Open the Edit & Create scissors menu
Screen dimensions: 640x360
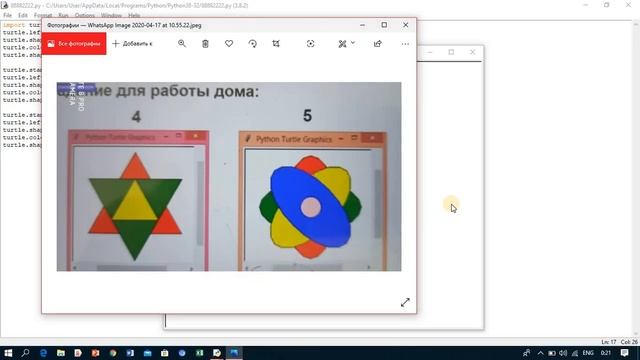pyautogui.click(x=346, y=44)
